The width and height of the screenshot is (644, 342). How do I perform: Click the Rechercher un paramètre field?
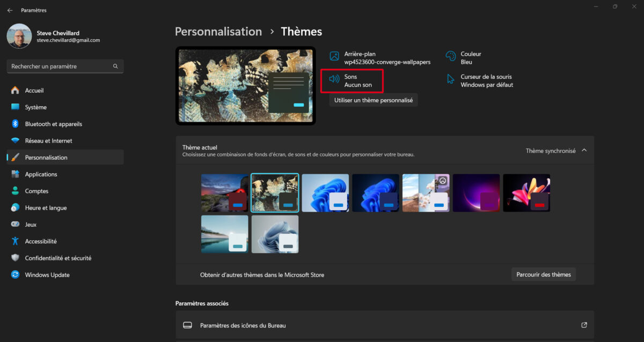65,66
